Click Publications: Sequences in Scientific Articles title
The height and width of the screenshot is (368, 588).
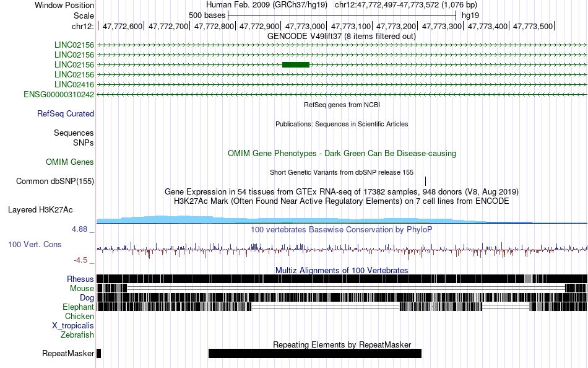342,124
